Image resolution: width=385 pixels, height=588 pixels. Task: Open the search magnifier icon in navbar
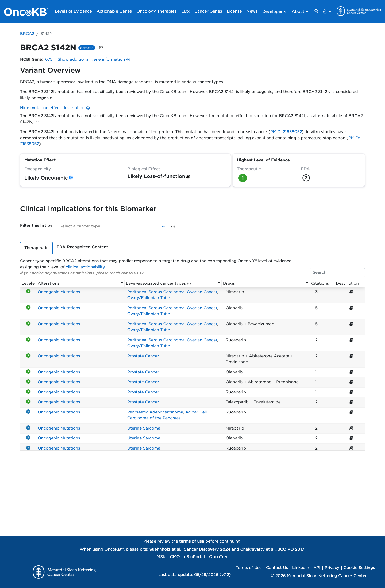point(316,11)
